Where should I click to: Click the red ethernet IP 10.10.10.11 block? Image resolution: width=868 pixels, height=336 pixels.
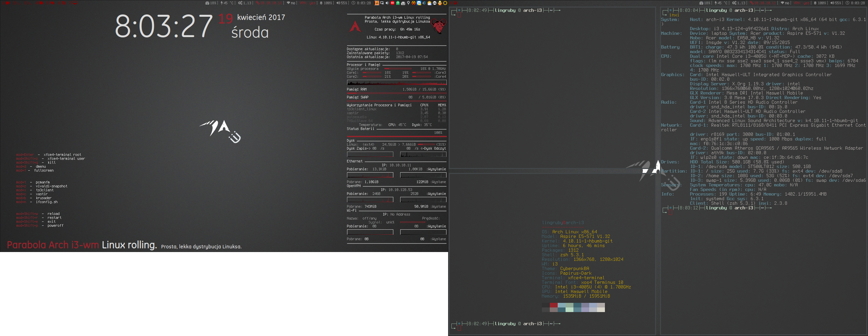[x=269, y=3]
